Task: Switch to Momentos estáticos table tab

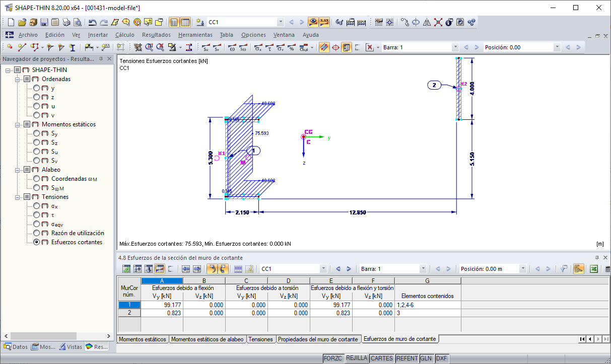Action: [143, 339]
